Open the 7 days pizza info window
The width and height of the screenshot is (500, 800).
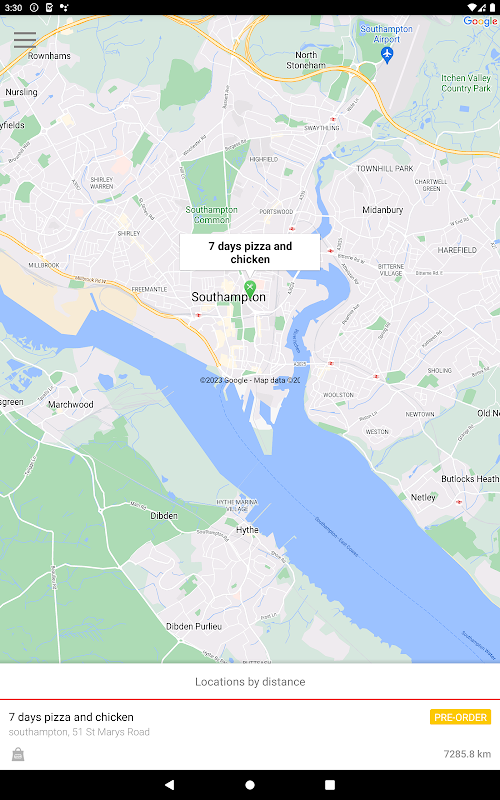(x=250, y=253)
